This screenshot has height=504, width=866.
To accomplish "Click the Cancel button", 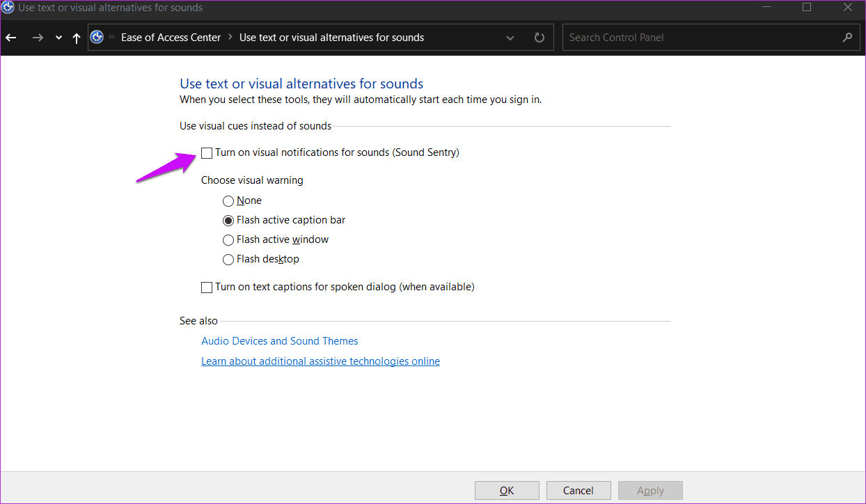I will point(578,491).
